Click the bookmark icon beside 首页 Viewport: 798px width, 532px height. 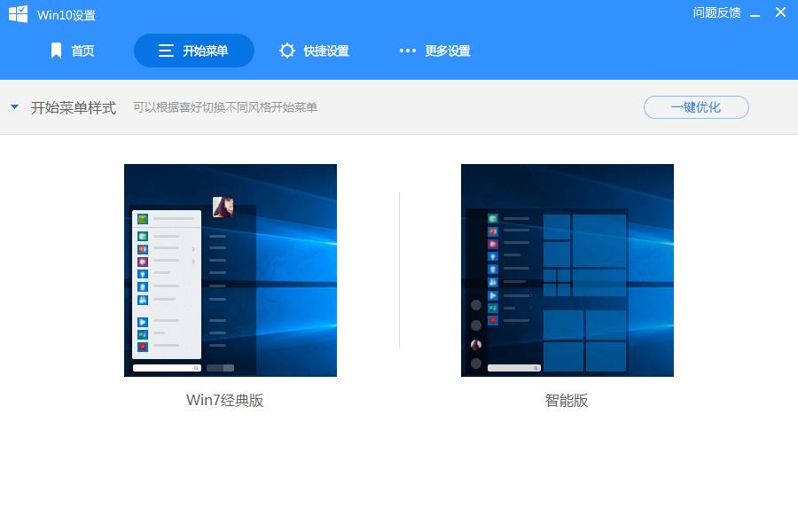[57, 51]
